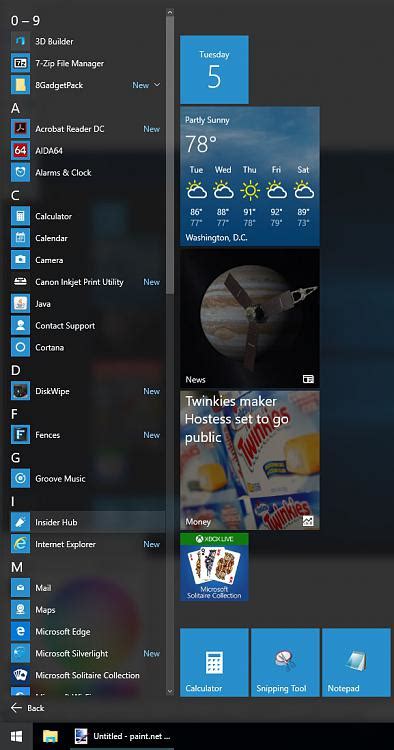Launch the Internet Explorer icon
The image size is (394, 750).
[20, 544]
